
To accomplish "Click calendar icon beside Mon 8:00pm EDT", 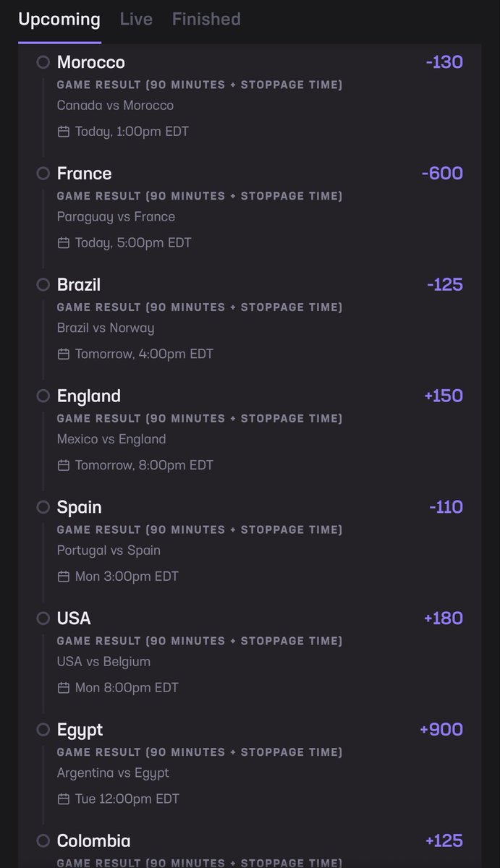I will click(64, 688).
